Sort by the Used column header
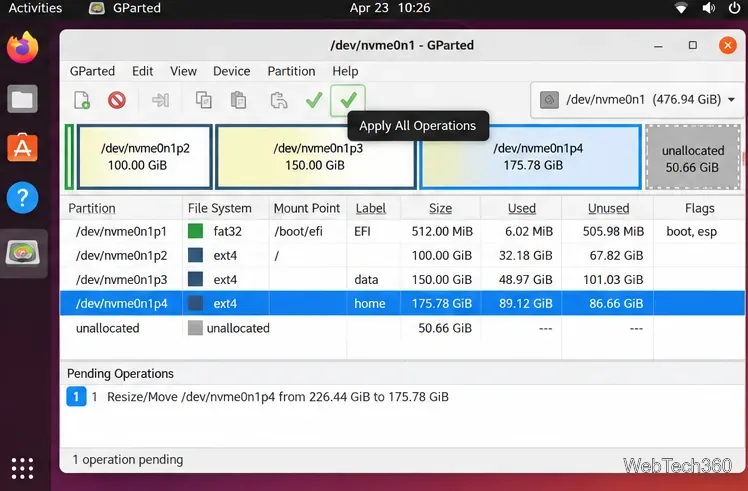The width and height of the screenshot is (748, 491). 521,209
